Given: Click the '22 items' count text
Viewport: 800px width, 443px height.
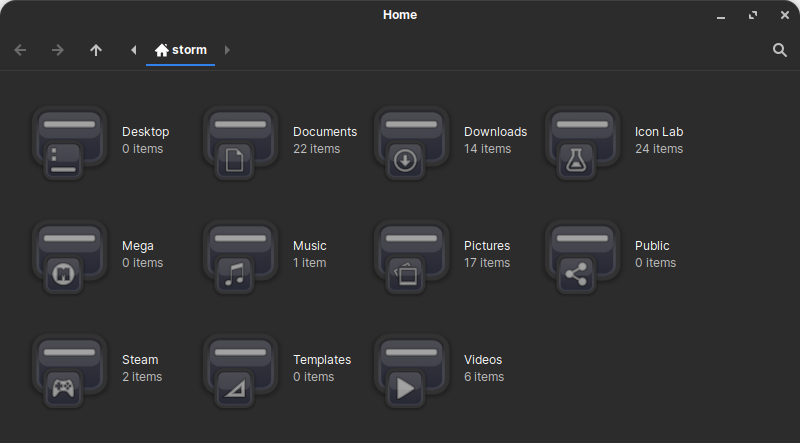Looking at the screenshot, I should click(x=316, y=149).
